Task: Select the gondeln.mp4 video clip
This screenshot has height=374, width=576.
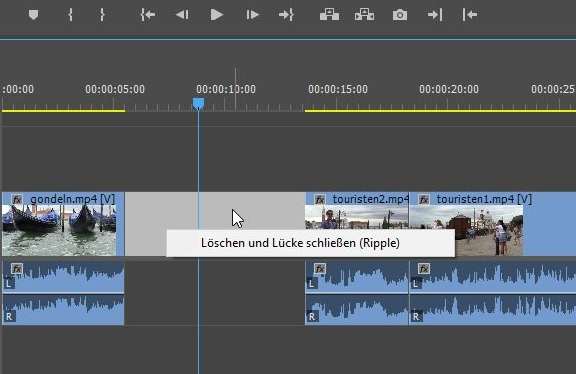Action: (x=63, y=224)
